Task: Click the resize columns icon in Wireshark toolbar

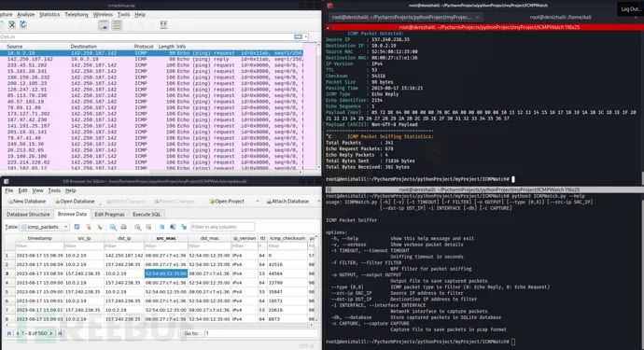Action: click(163, 25)
